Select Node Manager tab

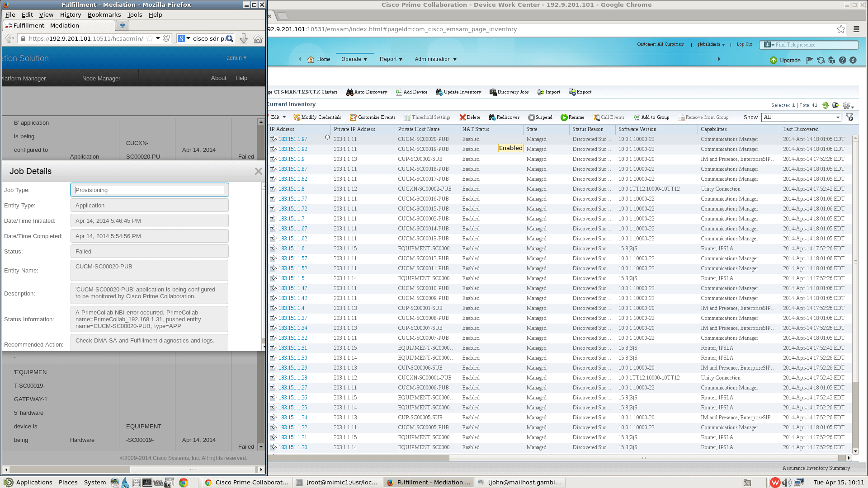coord(101,78)
